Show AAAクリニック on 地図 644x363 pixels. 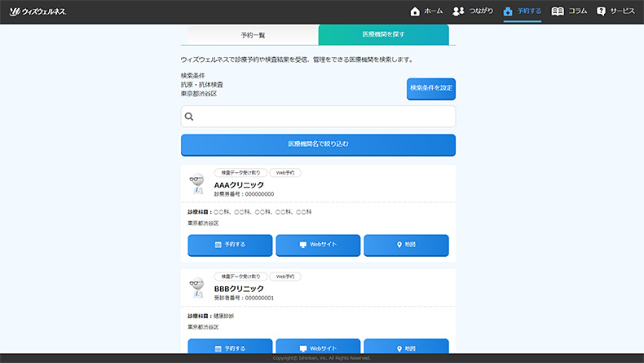click(406, 245)
